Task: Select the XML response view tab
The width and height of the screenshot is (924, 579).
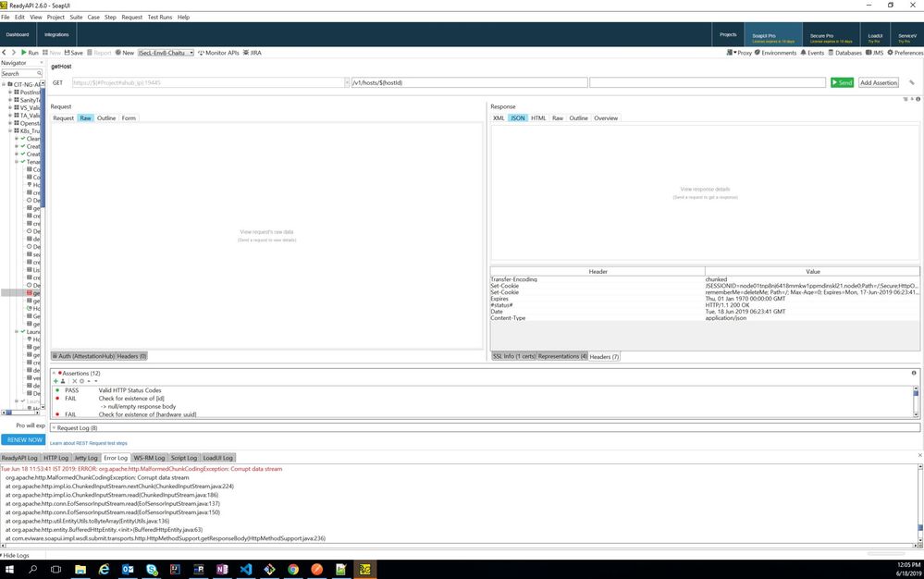Action: click(x=499, y=118)
